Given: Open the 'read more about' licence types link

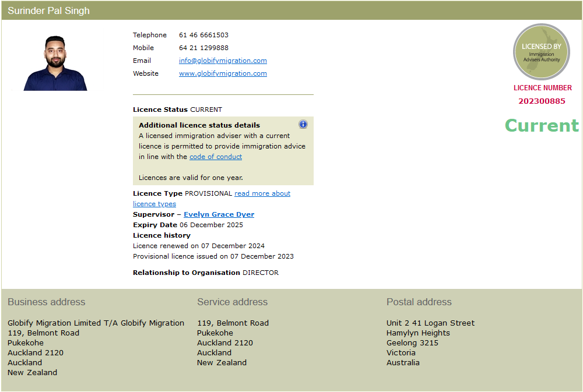Looking at the screenshot, I should point(262,193).
